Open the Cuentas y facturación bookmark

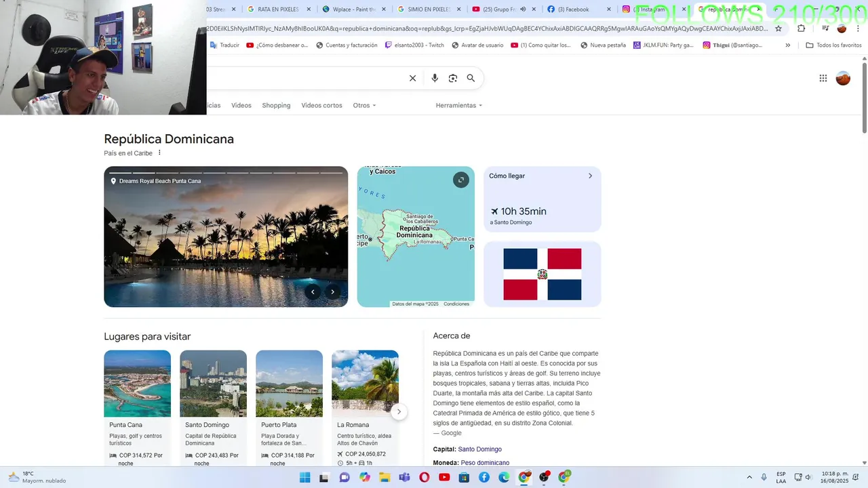coord(347,45)
